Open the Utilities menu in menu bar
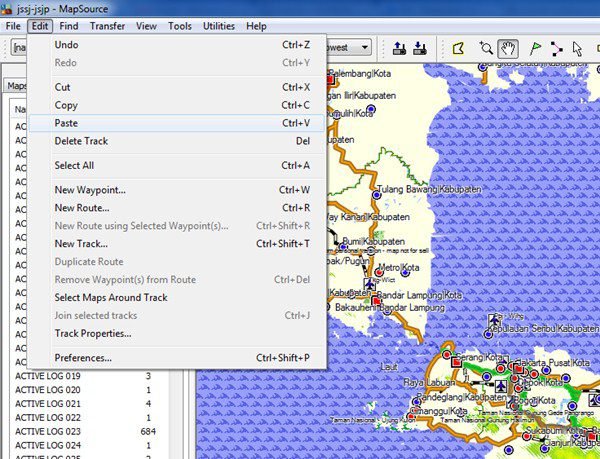The image size is (600, 459). point(219,26)
